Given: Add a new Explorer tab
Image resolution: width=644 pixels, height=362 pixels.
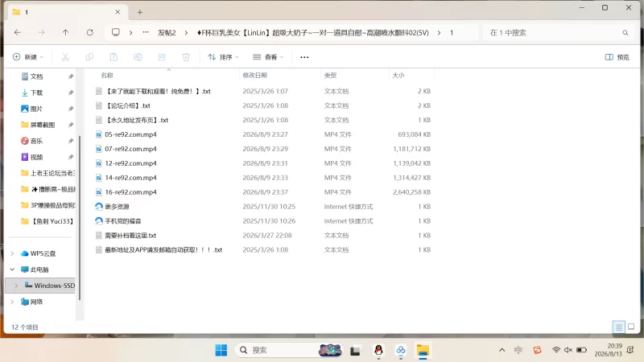Looking at the screenshot, I should 139,12.
